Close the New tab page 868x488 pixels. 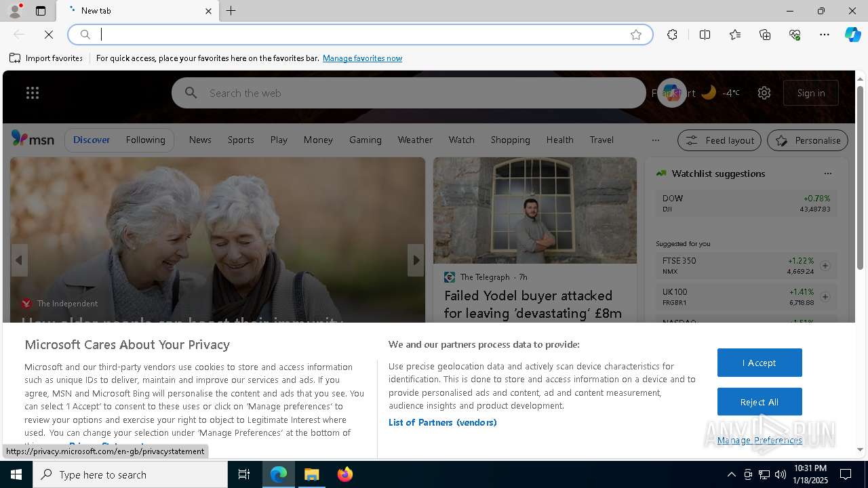tap(208, 11)
